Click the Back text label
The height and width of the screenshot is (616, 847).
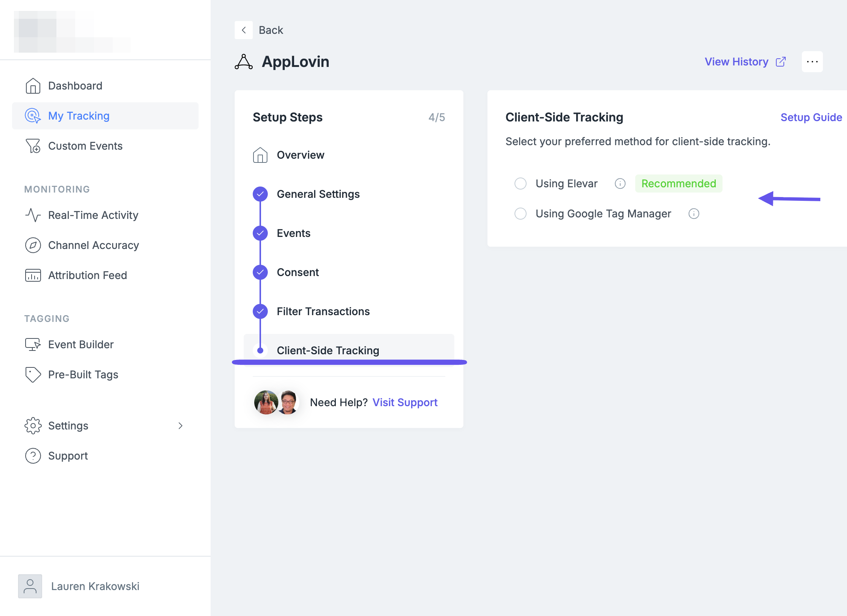(271, 30)
